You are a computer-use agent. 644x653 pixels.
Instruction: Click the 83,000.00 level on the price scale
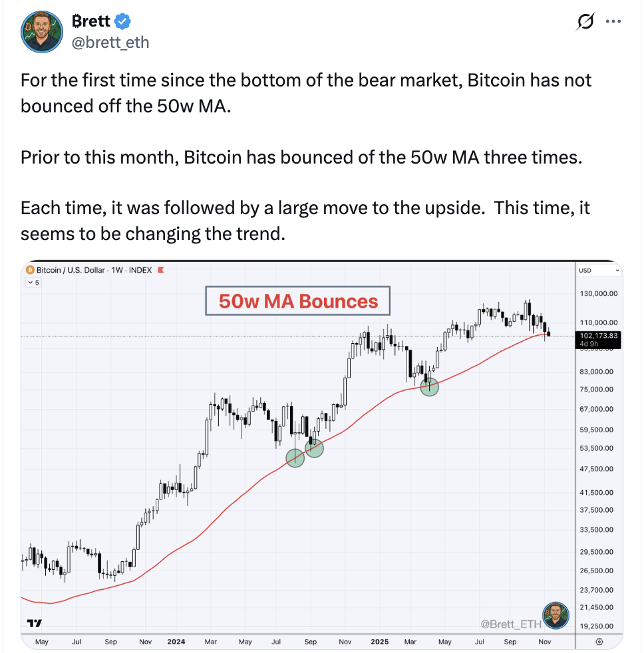click(x=595, y=370)
